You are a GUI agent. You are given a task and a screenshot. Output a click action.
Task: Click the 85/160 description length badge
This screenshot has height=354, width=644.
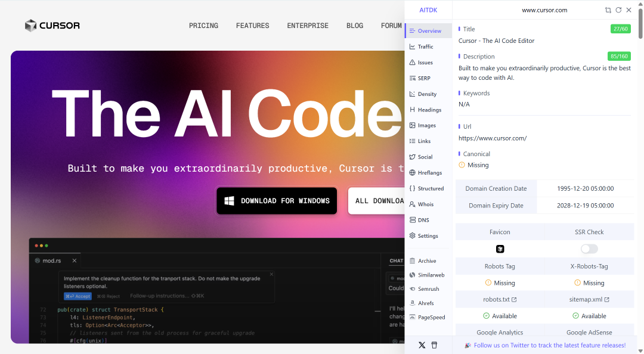[x=619, y=56]
